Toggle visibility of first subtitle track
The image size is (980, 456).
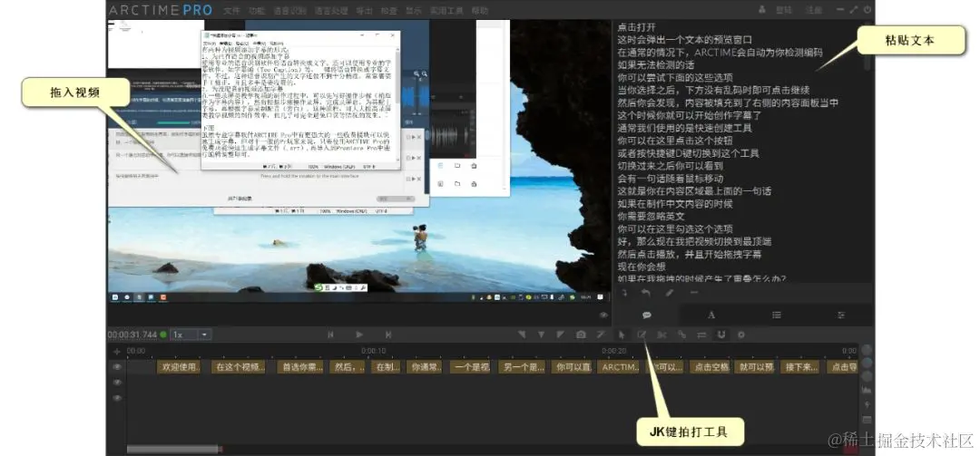[x=117, y=366]
